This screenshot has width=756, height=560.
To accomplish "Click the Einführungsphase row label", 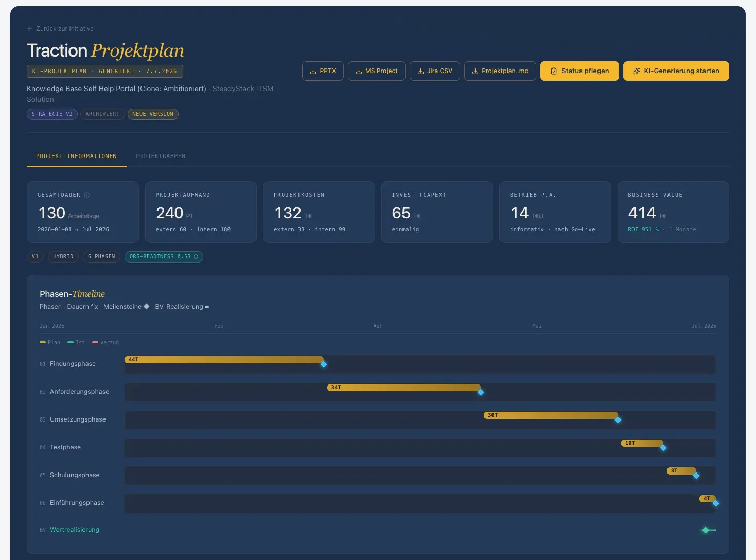I will (x=77, y=503).
